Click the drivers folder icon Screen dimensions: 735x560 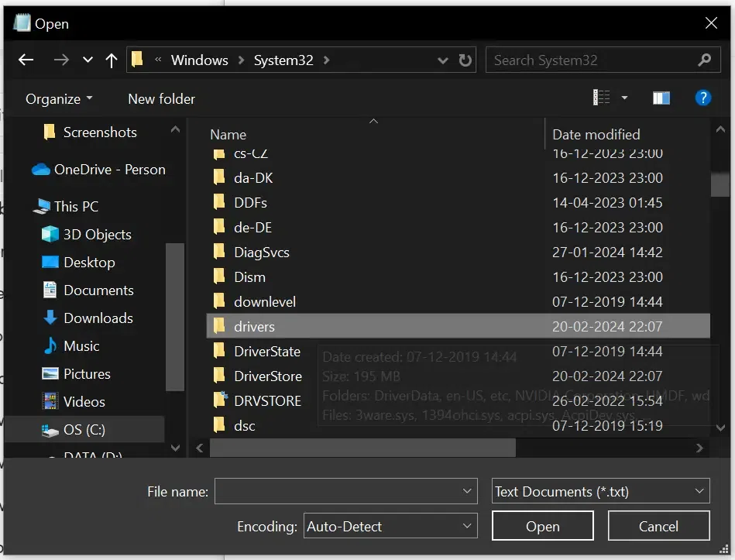(219, 325)
